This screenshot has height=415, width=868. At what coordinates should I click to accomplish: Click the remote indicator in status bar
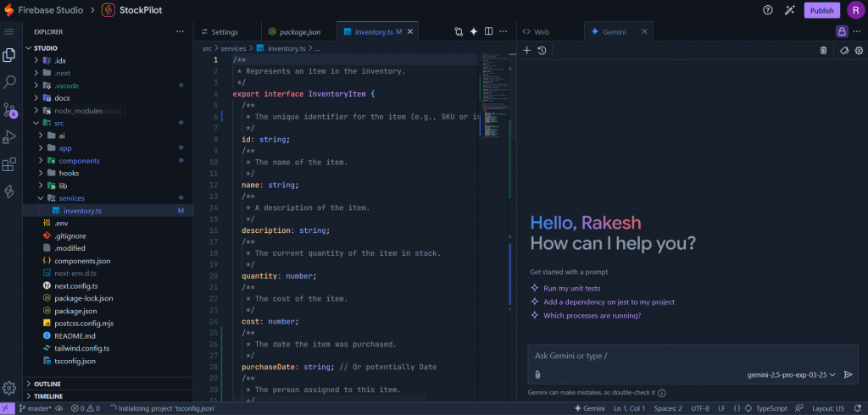click(x=6, y=408)
